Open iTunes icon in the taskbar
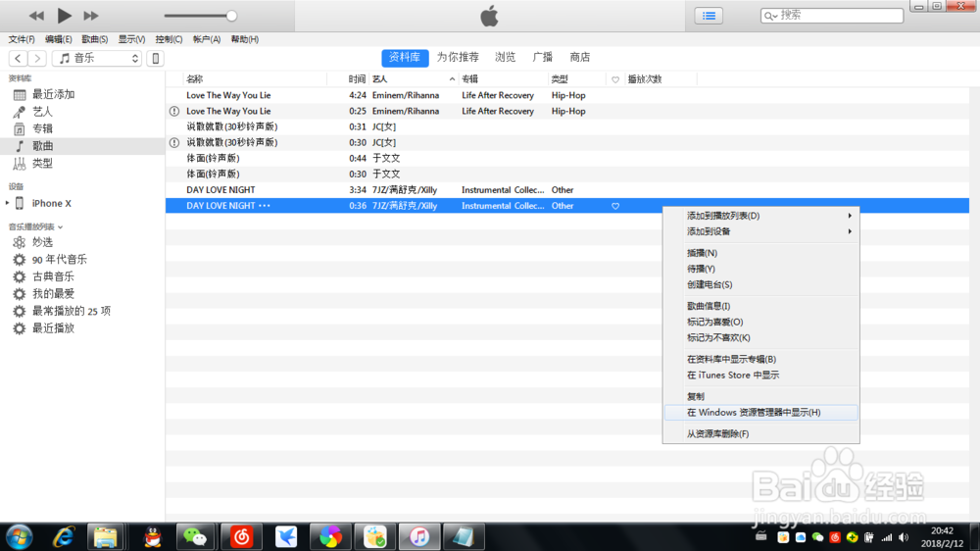 [x=419, y=537]
